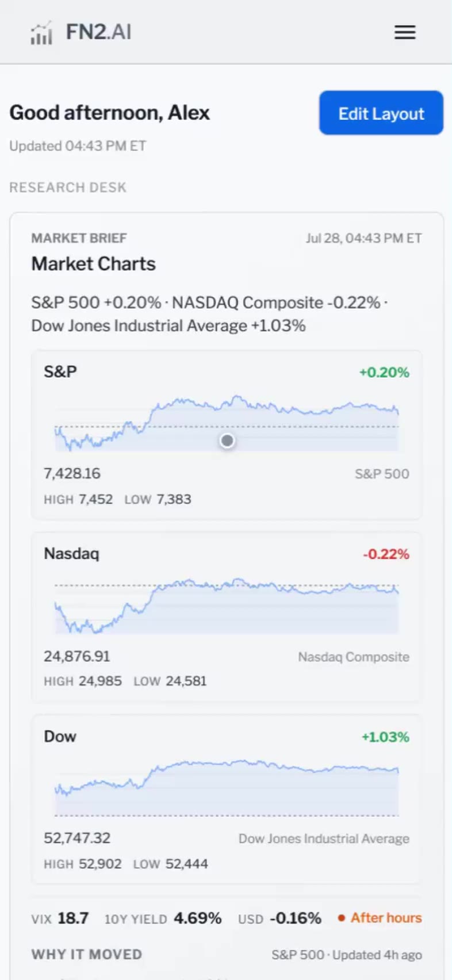
Task: Click the FN2.AI brand name
Action: pyautogui.click(x=99, y=32)
